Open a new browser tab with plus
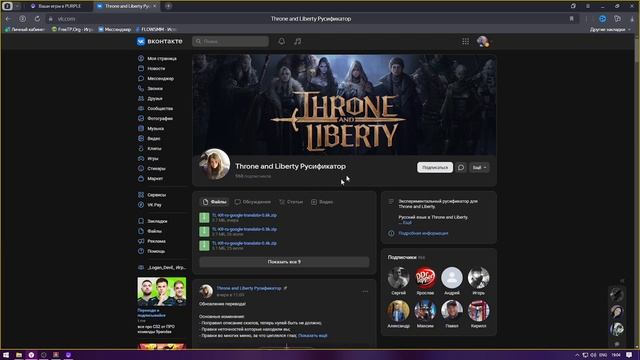 168,6
